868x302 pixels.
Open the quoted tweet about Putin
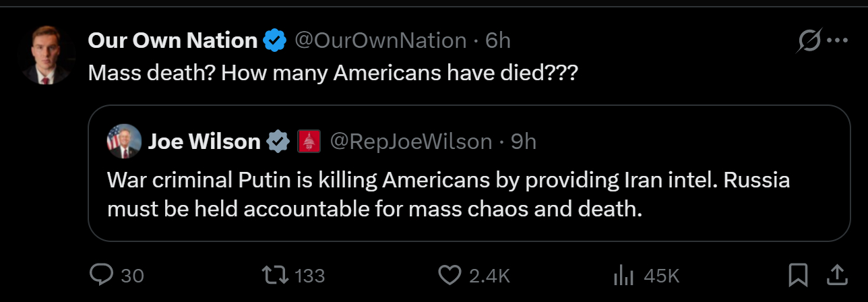pos(470,173)
